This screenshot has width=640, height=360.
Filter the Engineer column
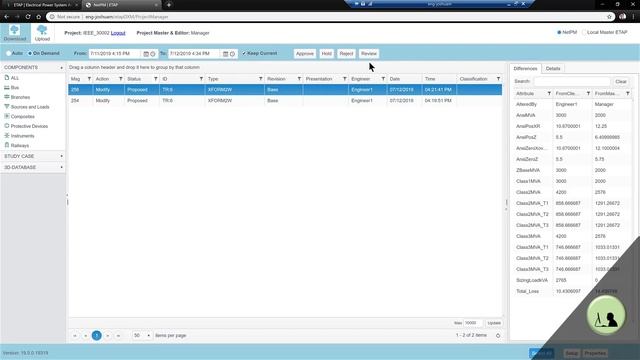(x=383, y=79)
